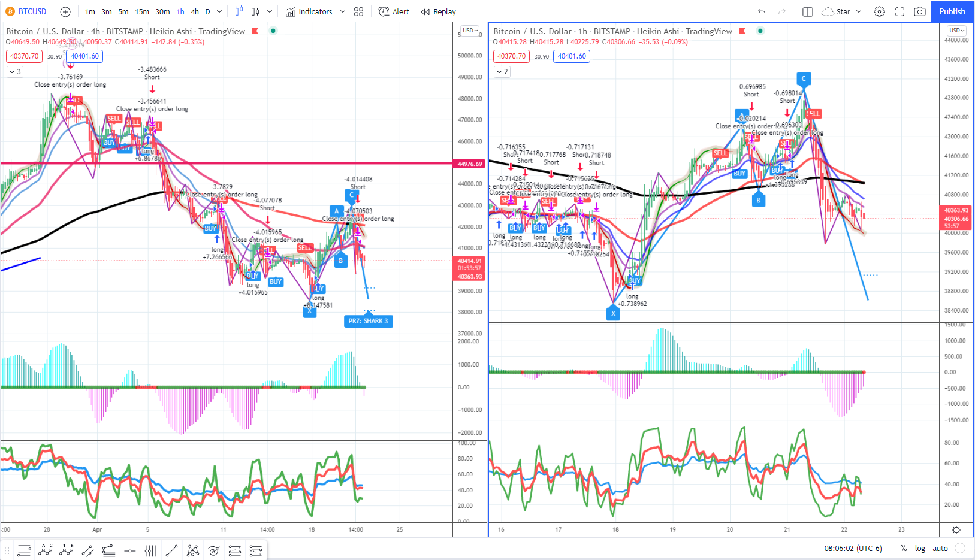Screen dimensions: 975x560
Task: Switch to the 15m timeframe
Action: point(142,11)
